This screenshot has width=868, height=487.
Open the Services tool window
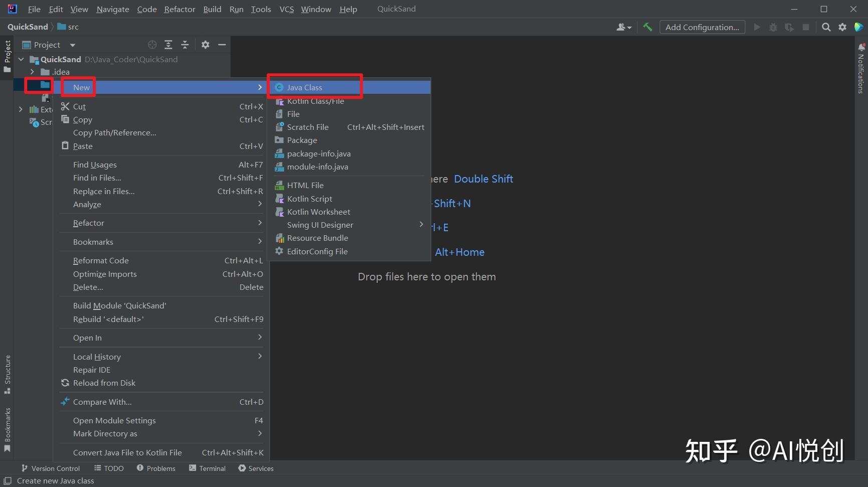pyautogui.click(x=256, y=468)
